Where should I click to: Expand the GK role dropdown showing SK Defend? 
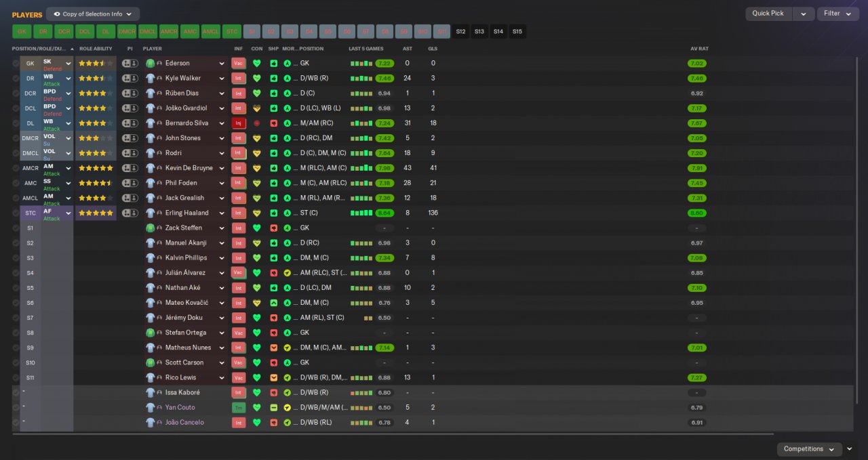click(68, 63)
